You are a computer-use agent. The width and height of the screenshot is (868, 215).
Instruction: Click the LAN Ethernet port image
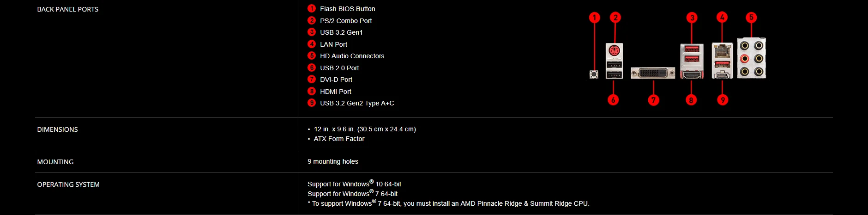[x=722, y=50]
